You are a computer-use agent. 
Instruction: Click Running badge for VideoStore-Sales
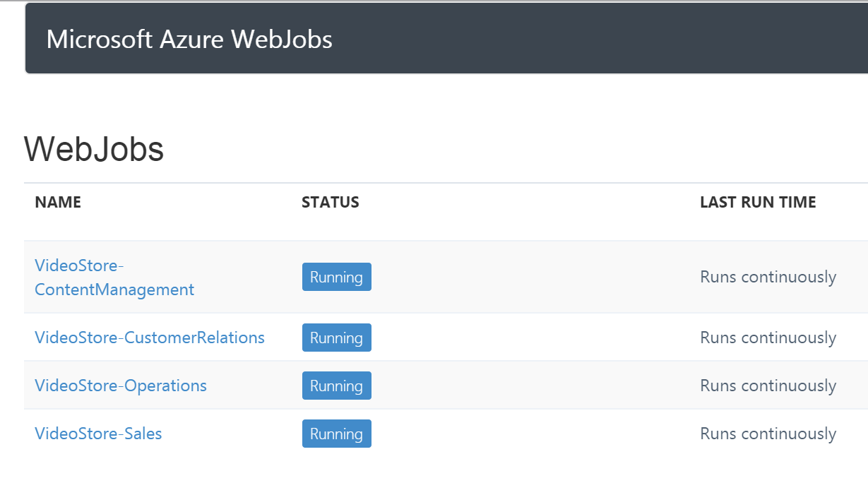click(x=337, y=434)
